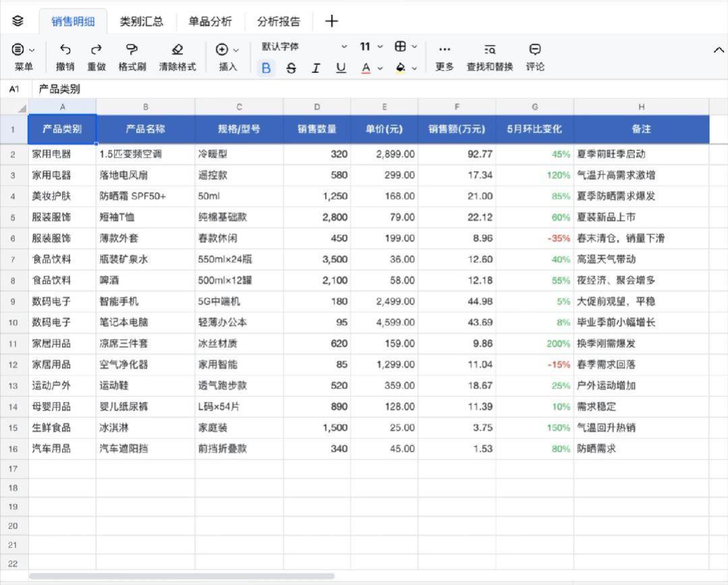Expand the Menu dropdown arrow

coord(32,50)
